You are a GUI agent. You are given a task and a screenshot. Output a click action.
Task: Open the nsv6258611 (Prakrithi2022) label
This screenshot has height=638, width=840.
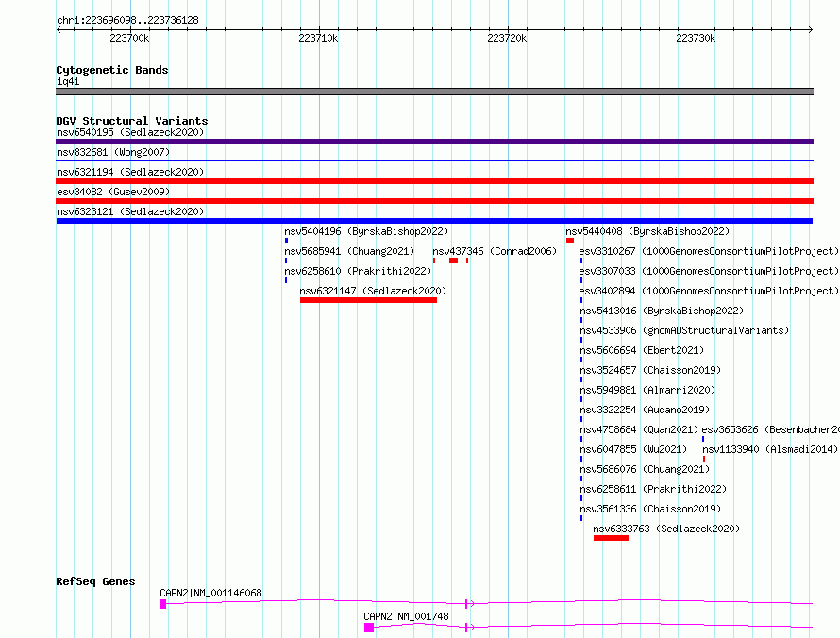pos(653,489)
